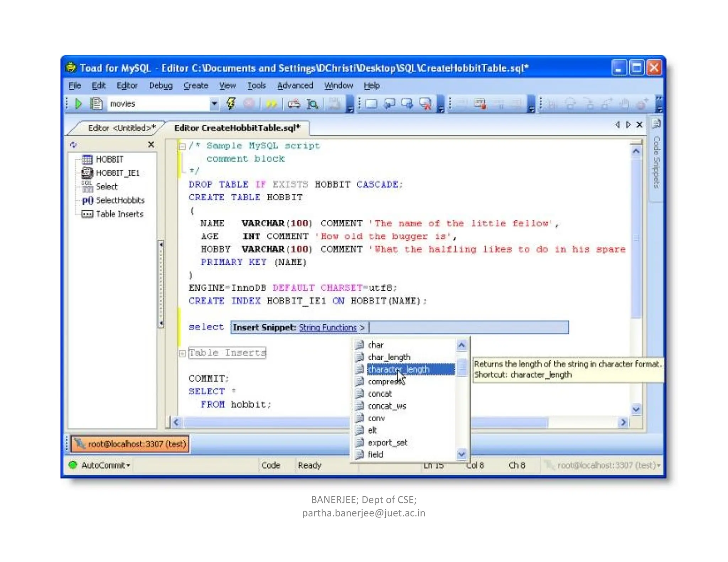Click the String Functions snippet link

click(327, 327)
